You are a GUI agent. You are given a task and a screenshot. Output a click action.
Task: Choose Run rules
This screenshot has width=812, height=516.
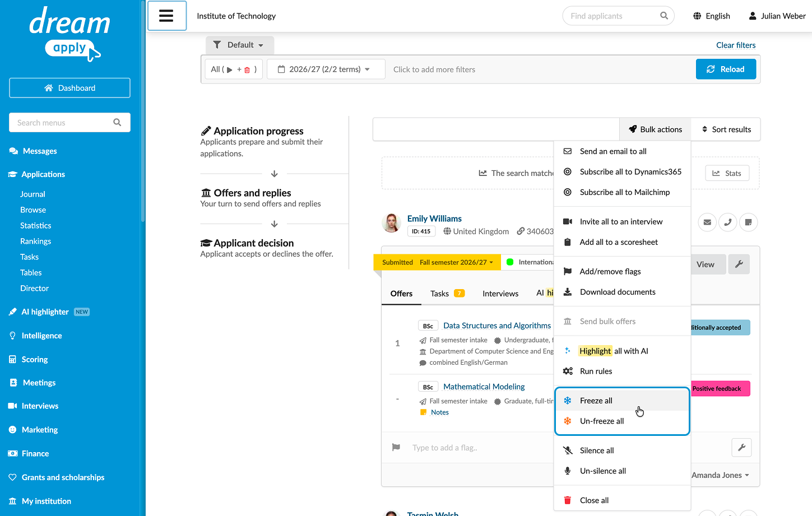pos(622,371)
